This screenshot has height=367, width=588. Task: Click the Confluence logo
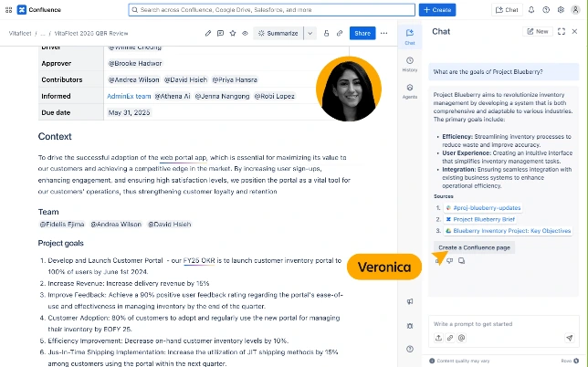[39, 10]
